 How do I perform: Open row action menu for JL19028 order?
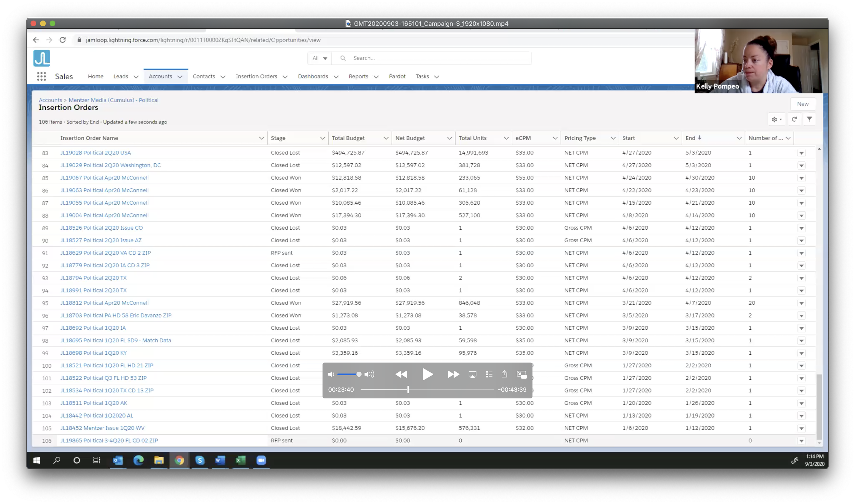pos(801,153)
